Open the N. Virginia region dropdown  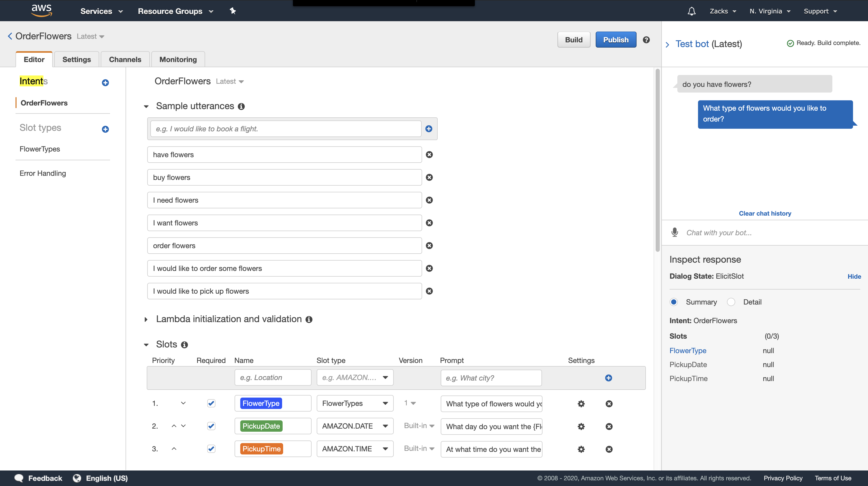click(770, 11)
